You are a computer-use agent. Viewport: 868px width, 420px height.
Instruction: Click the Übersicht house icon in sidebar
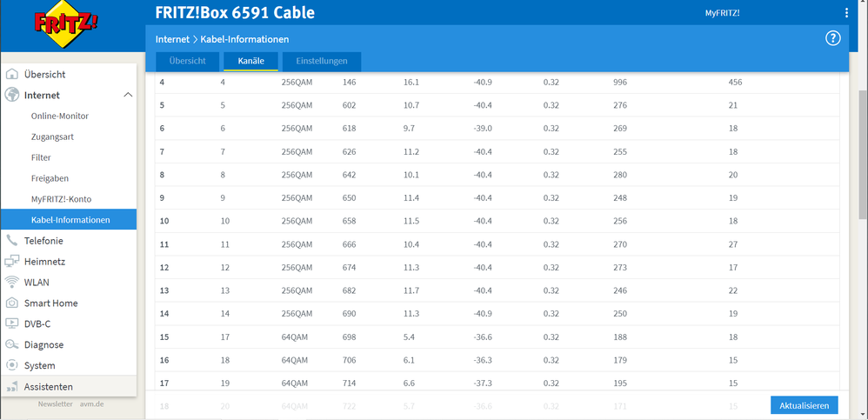[x=12, y=74]
